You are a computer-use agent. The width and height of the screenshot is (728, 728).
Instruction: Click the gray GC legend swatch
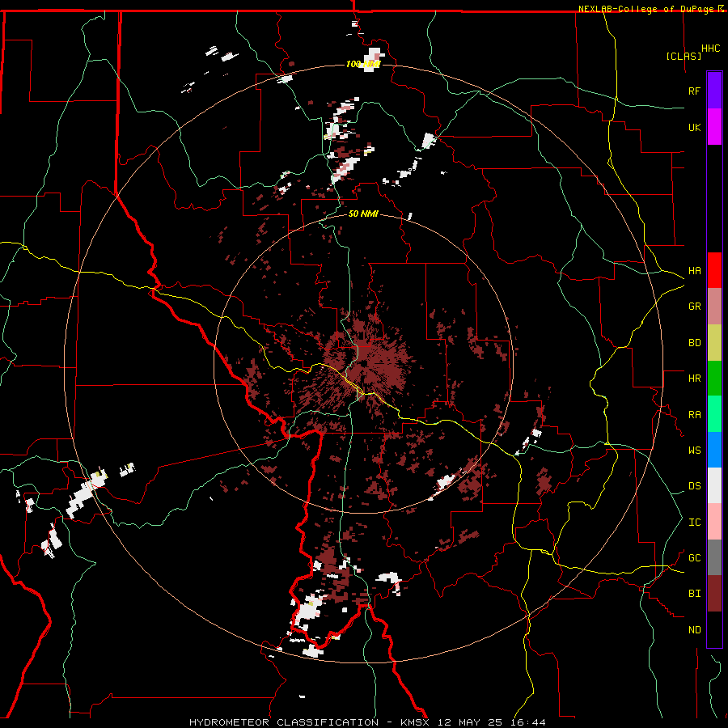point(714,557)
